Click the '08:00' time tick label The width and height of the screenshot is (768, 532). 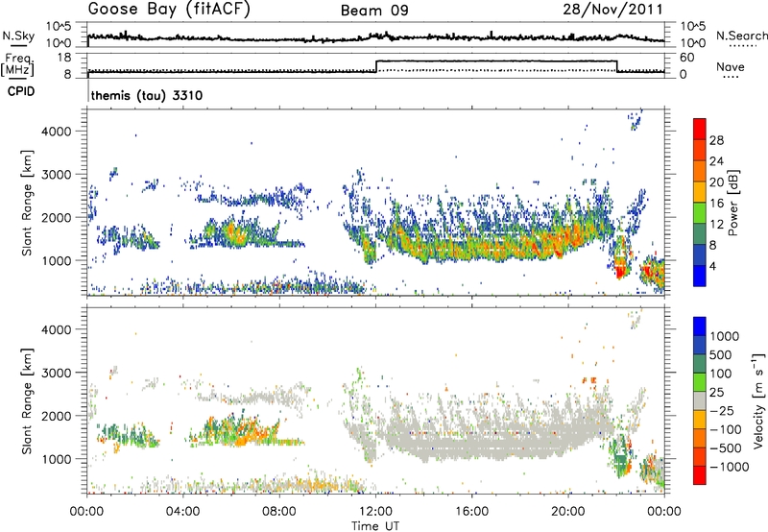coord(279,512)
